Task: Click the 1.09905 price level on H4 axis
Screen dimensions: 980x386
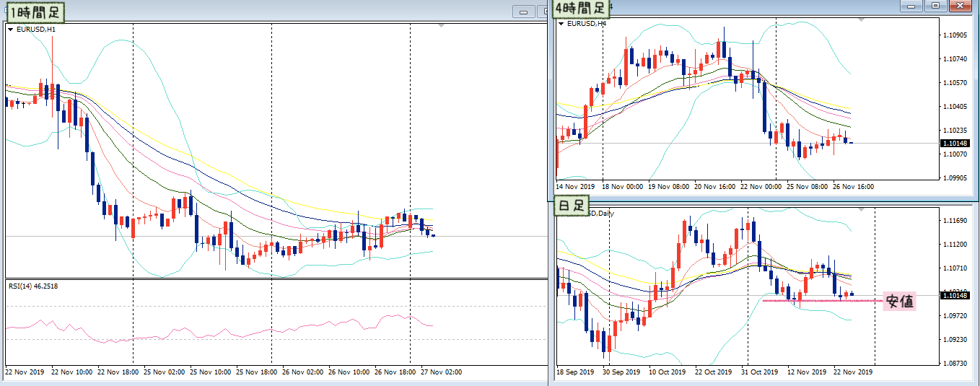Action: coord(955,177)
